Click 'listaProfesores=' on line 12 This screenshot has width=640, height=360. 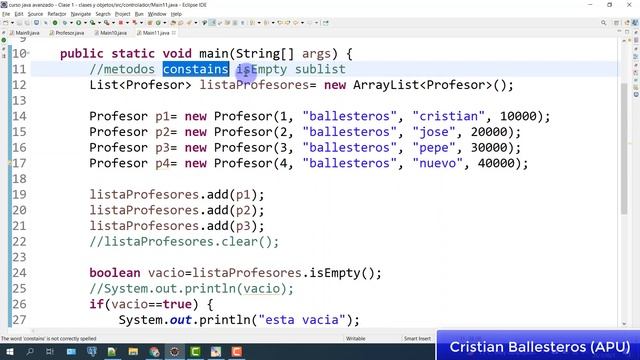click(x=258, y=85)
